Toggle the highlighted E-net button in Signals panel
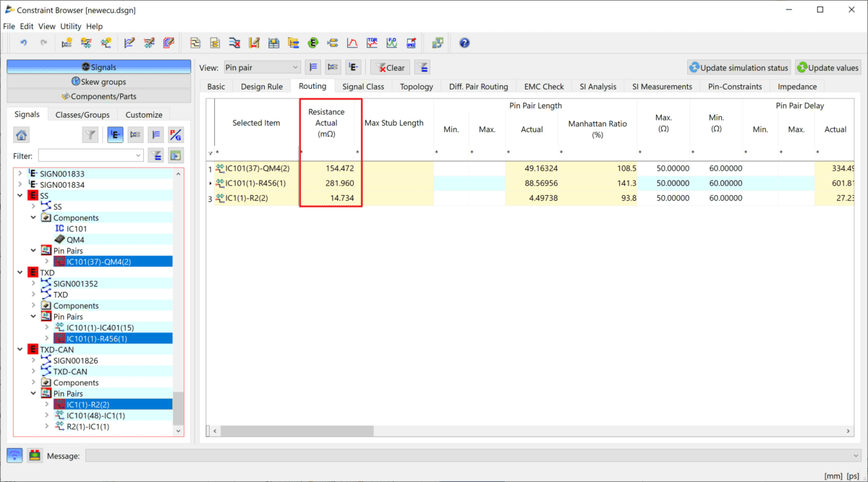The height and width of the screenshot is (482, 868). (115, 134)
